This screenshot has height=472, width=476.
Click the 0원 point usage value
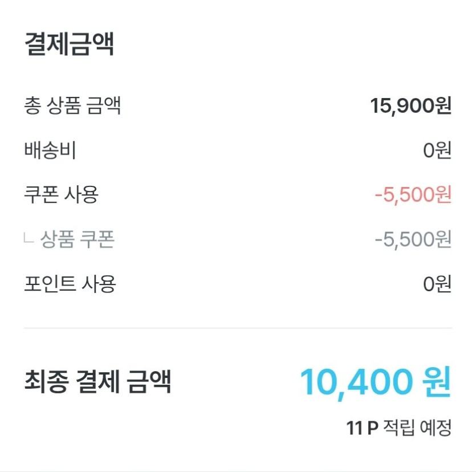tap(437, 284)
